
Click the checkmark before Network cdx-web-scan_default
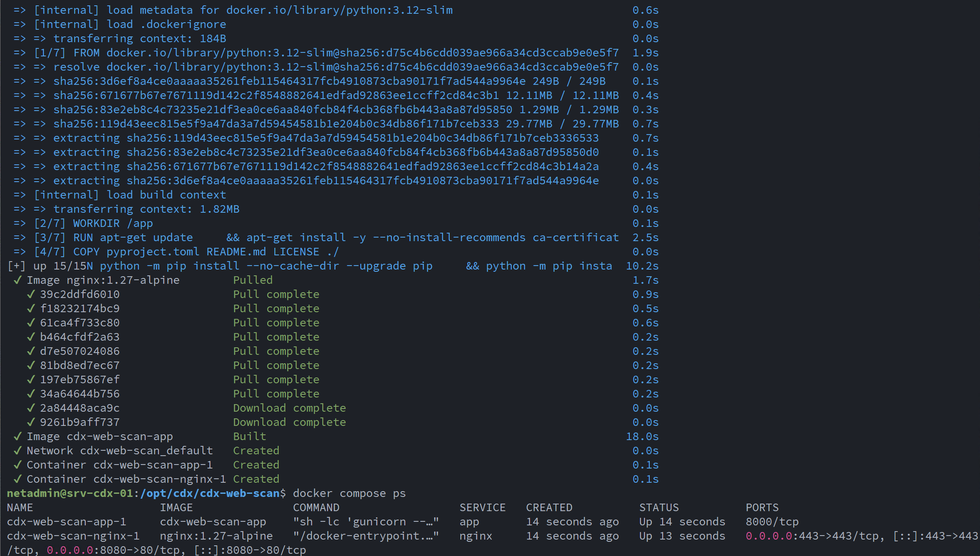click(18, 451)
